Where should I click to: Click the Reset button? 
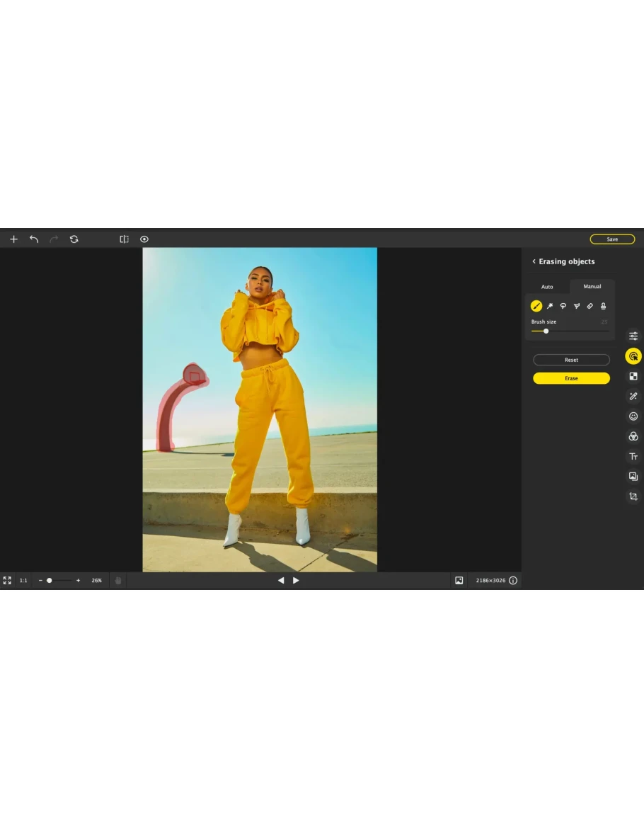tap(571, 360)
